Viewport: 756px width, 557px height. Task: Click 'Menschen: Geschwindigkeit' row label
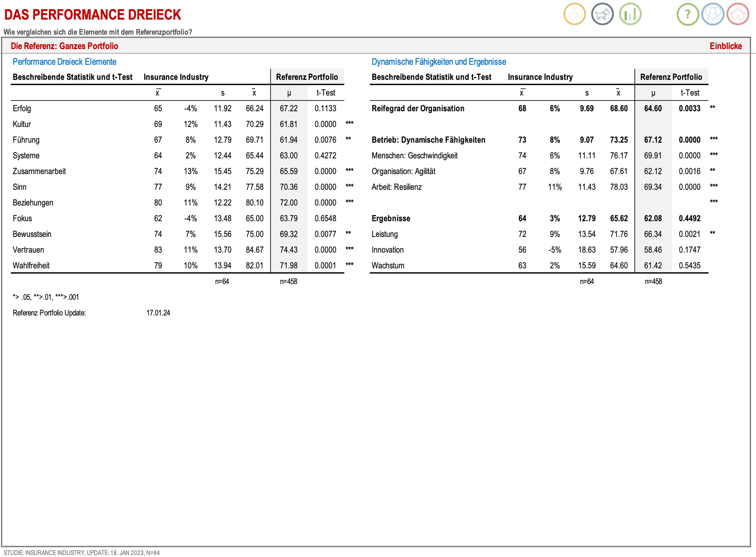pos(414,156)
